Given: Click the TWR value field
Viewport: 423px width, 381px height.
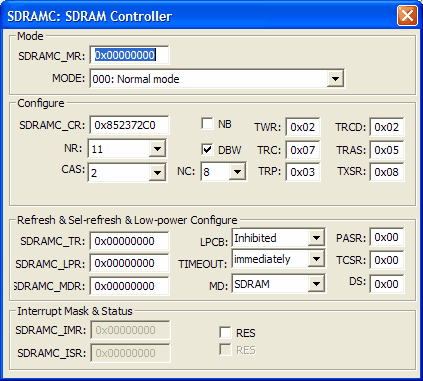Looking at the screenshot, I should coord(303,127).
